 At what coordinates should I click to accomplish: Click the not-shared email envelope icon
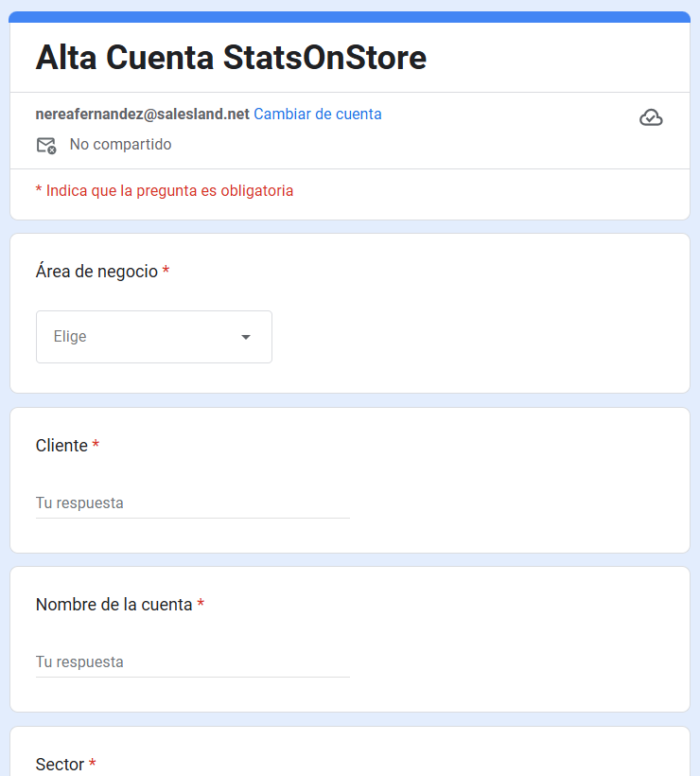click(45, 145)
